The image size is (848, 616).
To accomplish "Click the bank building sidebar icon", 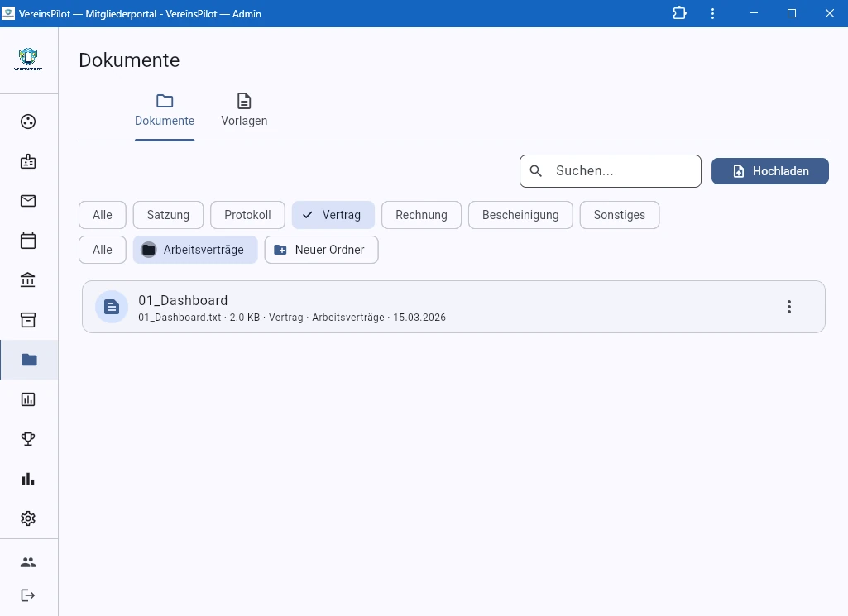I will [x=28, y=280].
